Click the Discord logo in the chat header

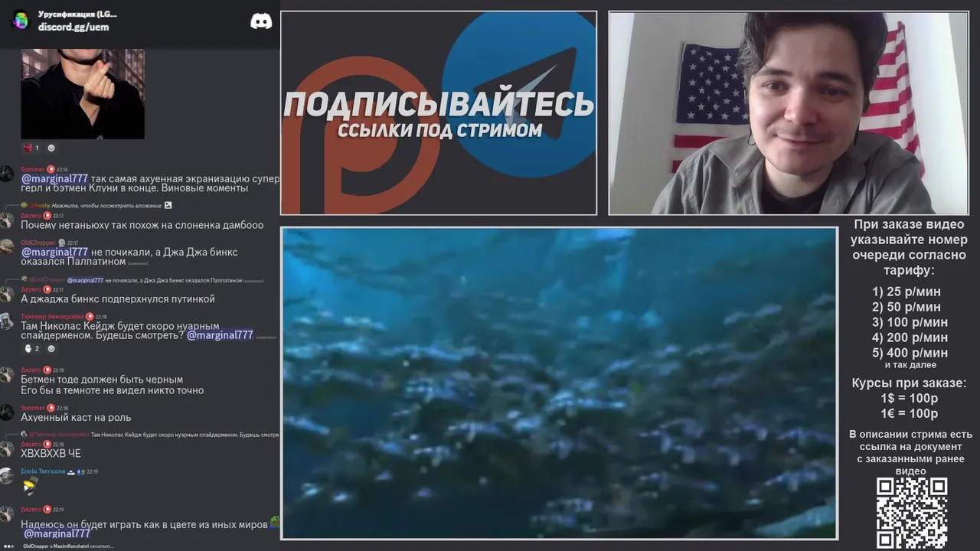pyautogui.click(x=261, y=21)
